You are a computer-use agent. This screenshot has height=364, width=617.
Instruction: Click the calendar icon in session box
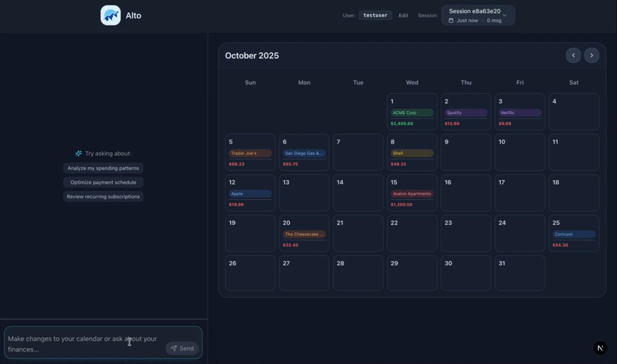pyautogui.click(x=451, y=21)
